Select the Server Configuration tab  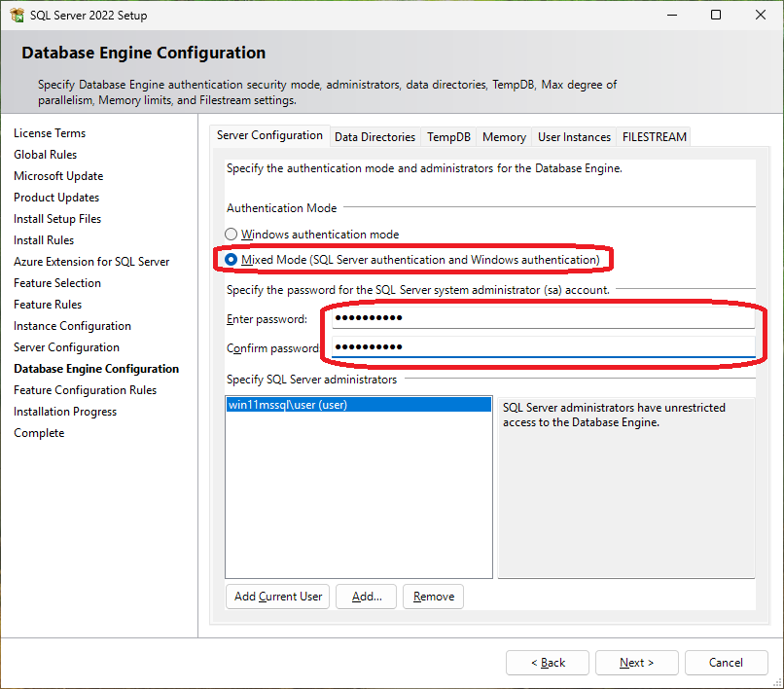point(269,136)
